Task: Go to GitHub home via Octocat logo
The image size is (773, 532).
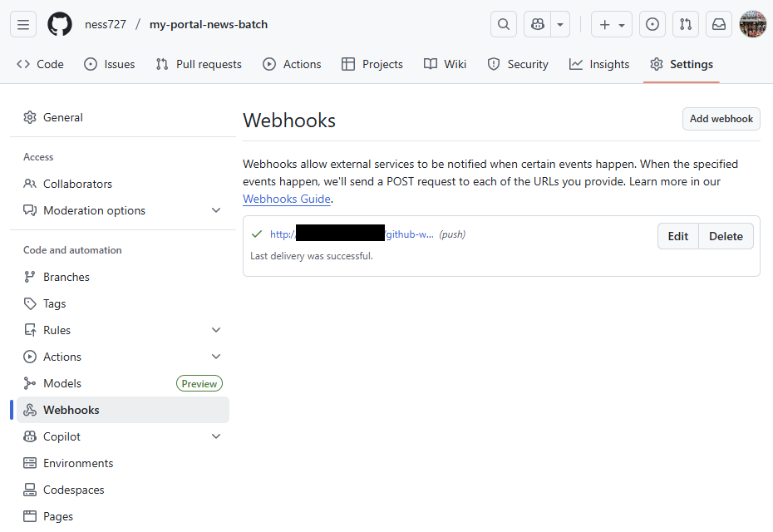Action: coord(60,24)
